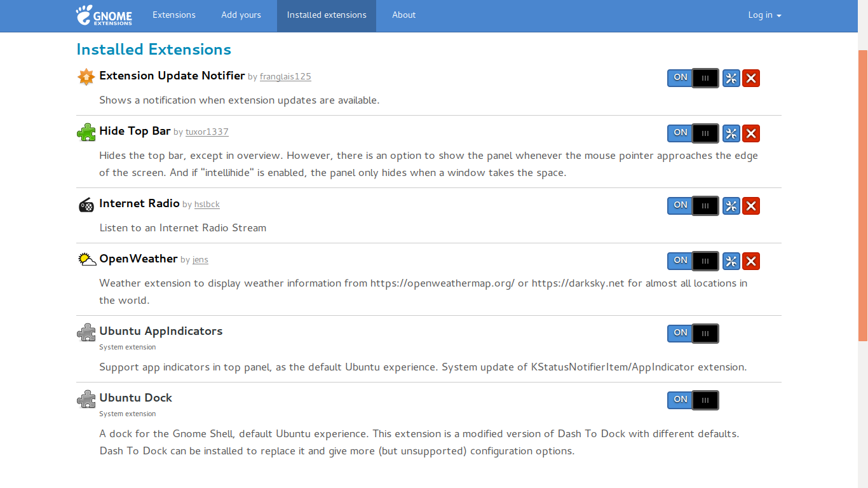Click the OpenWeather title link

[139, 259]
